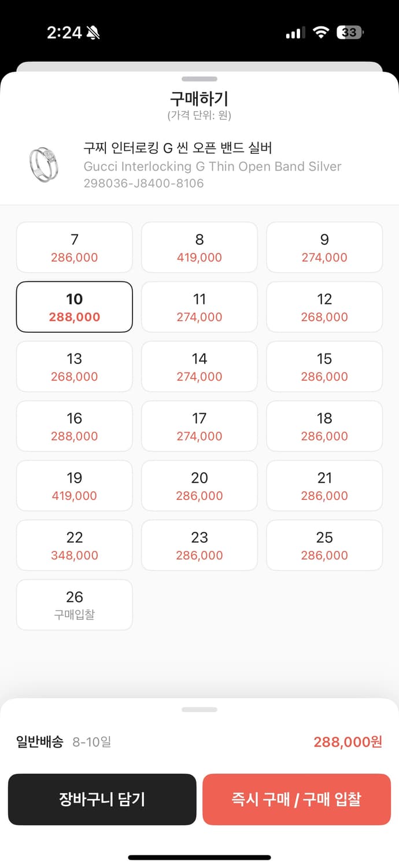Tap the silent mode bell icon
This screenshot has height=868, width=399.
pyautogui.click(x=93, y=33)
